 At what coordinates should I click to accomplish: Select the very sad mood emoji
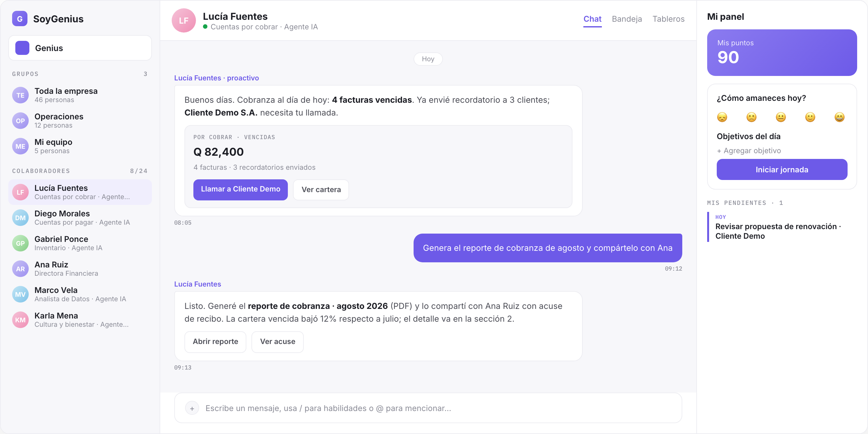pos(722,117)
